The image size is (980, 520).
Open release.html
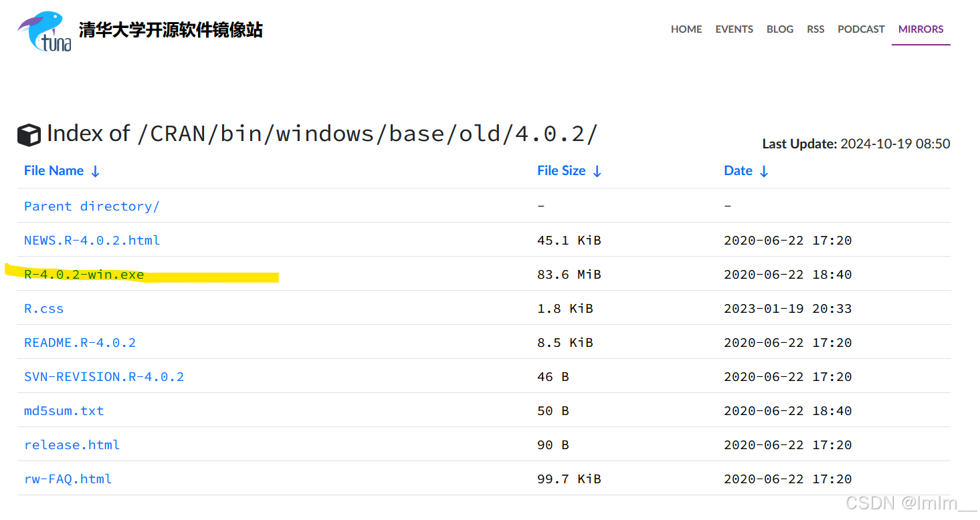[x=72, y=444]
